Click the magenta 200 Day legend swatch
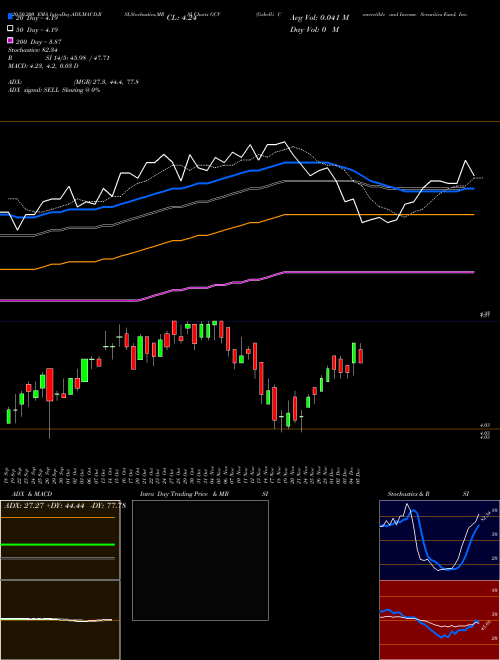 click(11, 40)
